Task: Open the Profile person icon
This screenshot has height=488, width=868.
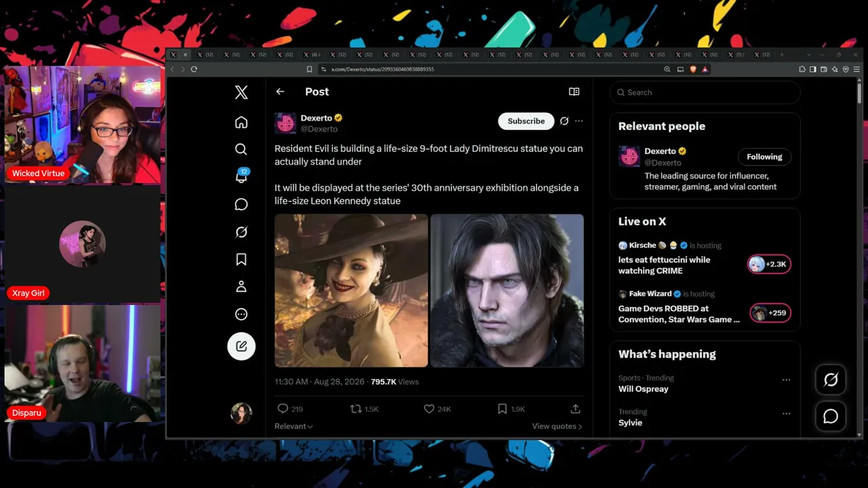Action: [241, 287]
